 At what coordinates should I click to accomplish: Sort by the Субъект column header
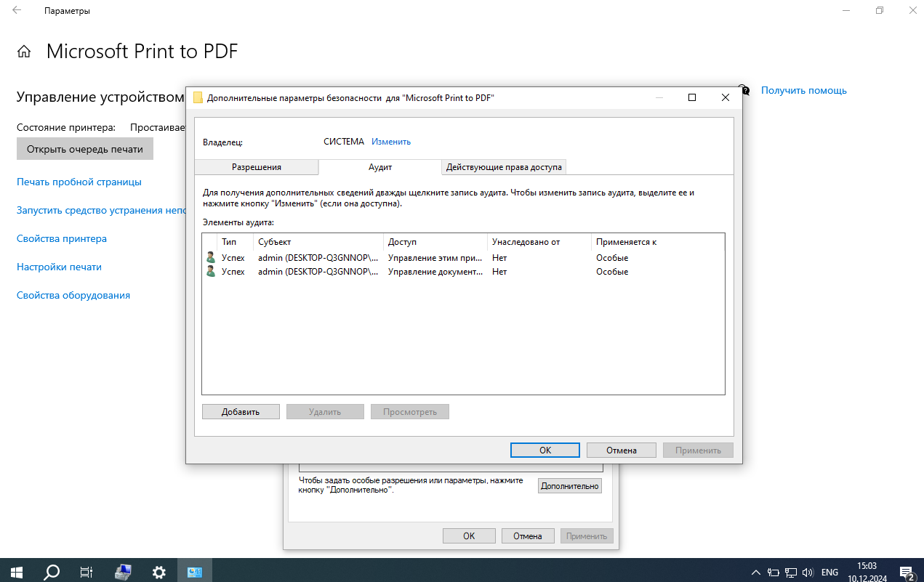coord(318,242)
